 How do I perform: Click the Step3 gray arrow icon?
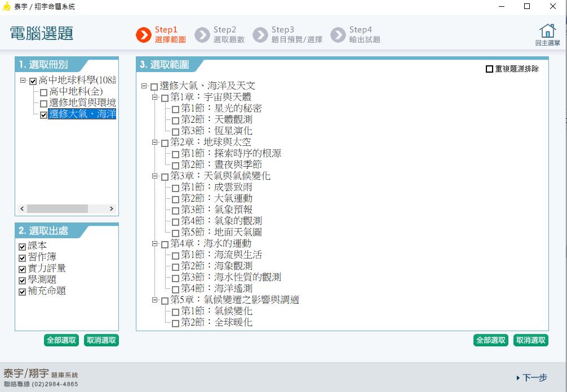pyautogui.click(x=260, y=35)
